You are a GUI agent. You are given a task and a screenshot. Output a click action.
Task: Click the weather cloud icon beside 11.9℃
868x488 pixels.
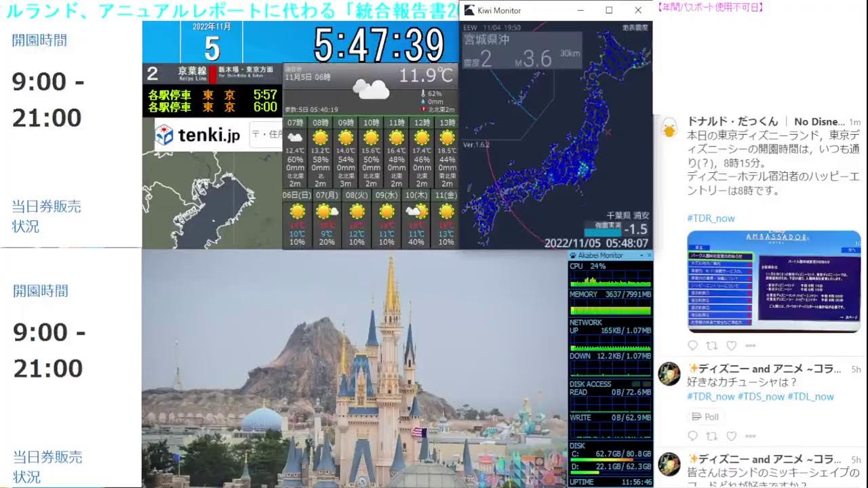point(370,89)
